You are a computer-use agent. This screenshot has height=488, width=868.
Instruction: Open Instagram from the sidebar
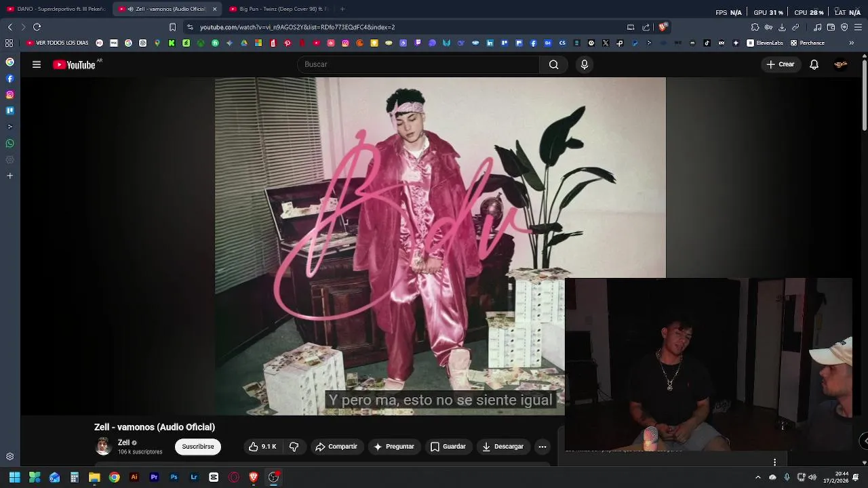click(9, 95)
